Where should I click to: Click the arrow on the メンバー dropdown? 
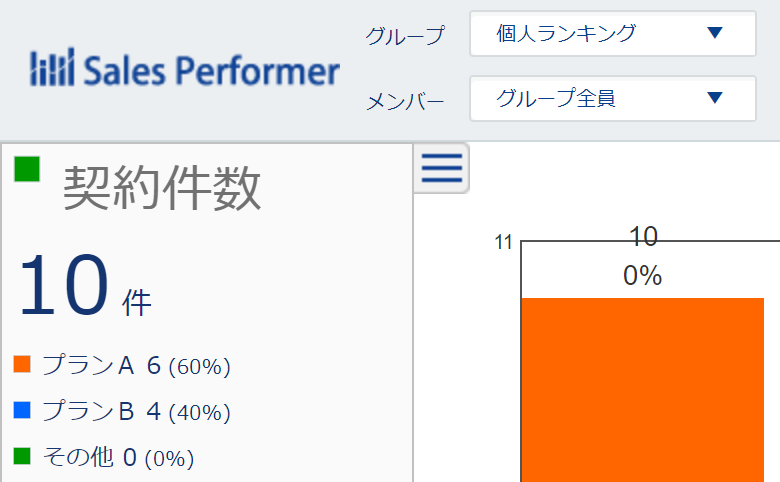point(714,98)
